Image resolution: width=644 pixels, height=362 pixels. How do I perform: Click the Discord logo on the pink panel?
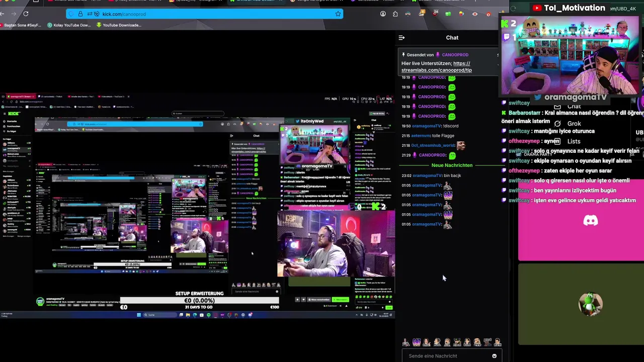pos(591,220)
